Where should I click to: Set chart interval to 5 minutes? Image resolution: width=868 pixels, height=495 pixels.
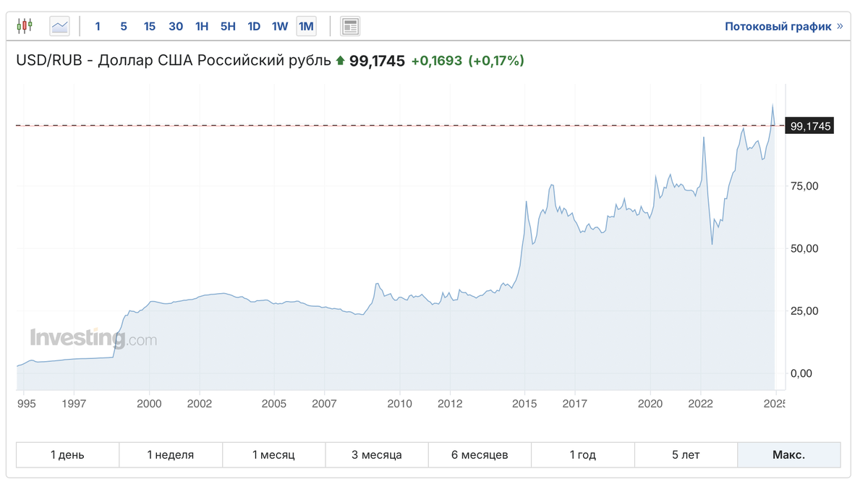pyautogui.click(x=124, y=26)
